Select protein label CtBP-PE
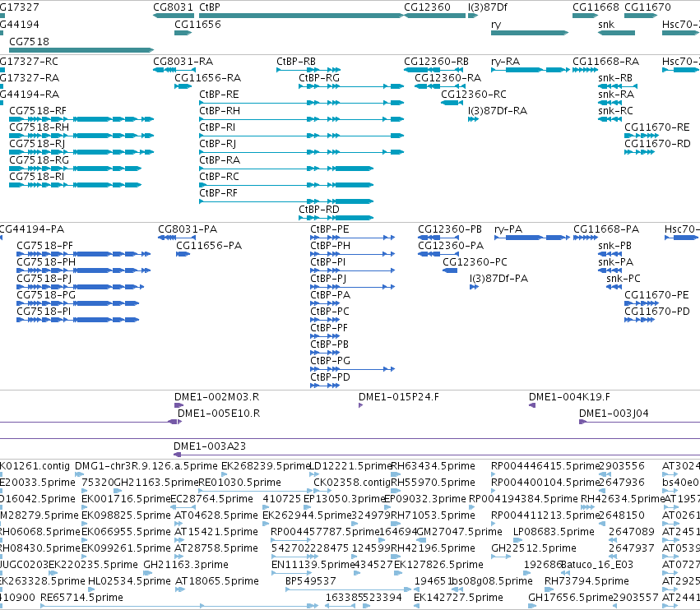 point(330,229)
